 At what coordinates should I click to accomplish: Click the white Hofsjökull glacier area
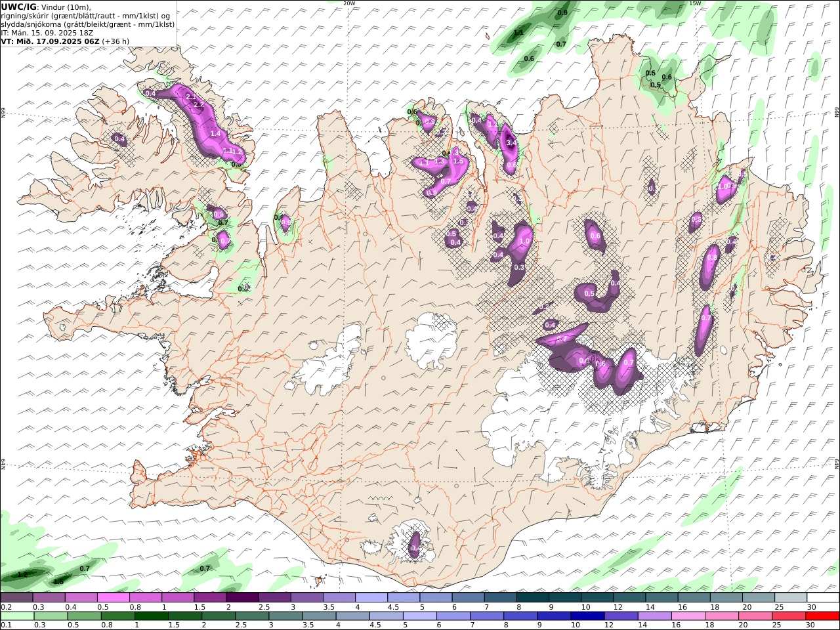(x=431, y=341)
